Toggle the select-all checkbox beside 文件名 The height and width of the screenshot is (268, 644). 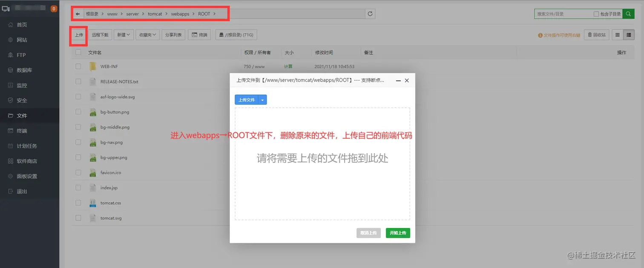coord(78,52)
